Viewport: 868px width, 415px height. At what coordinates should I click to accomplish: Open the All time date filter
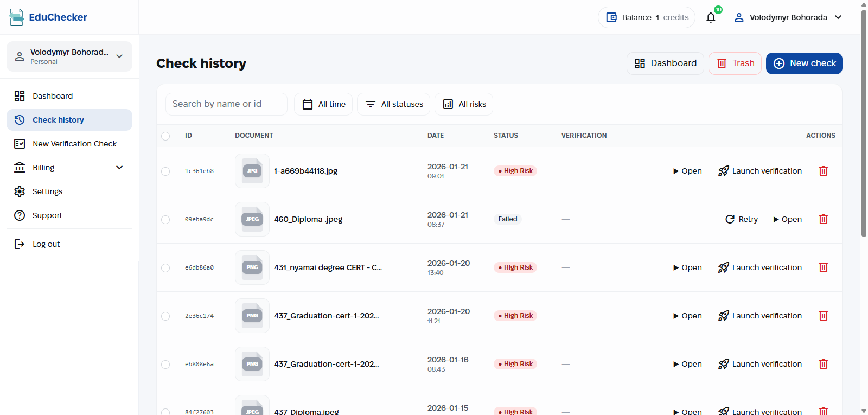(x=323, y=104)
